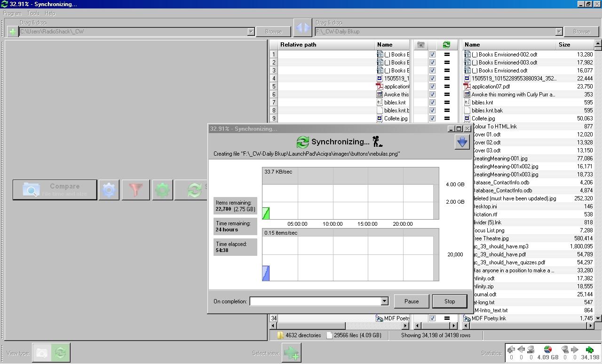
Task: Click the Items remaining panel
Action: [235, 206]
